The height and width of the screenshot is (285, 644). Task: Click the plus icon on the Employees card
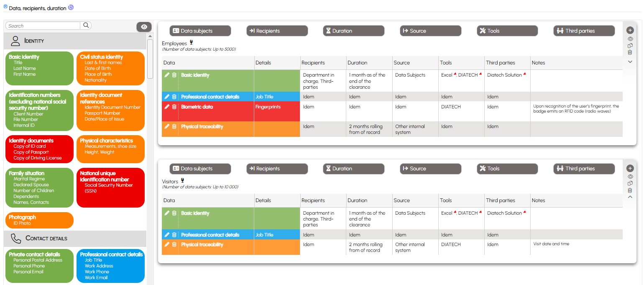pyautogui.click(x=630, y=31)
